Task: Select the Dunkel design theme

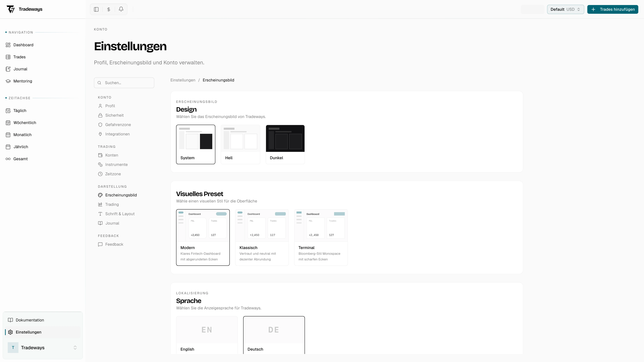Action: pos(285,144)
